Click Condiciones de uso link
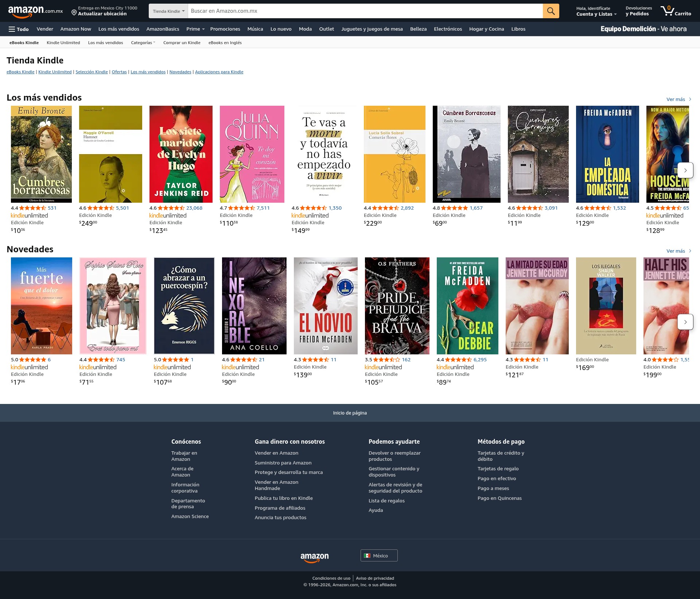 point(331,578)
